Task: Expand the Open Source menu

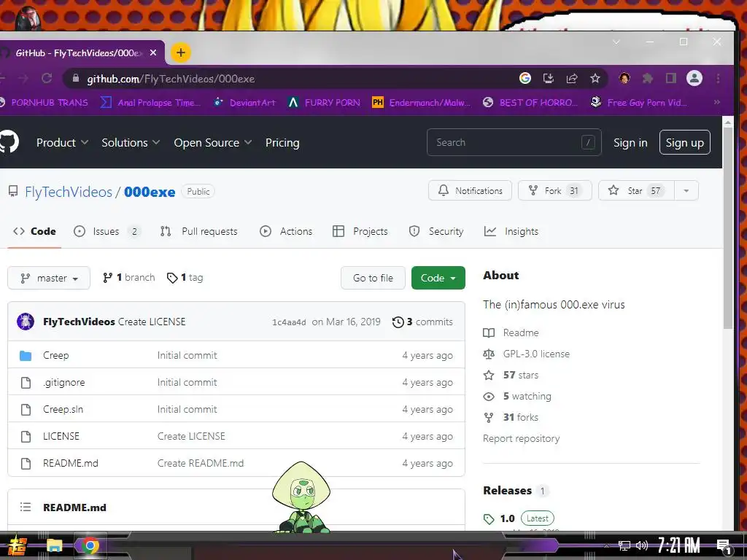Action: 212,142
